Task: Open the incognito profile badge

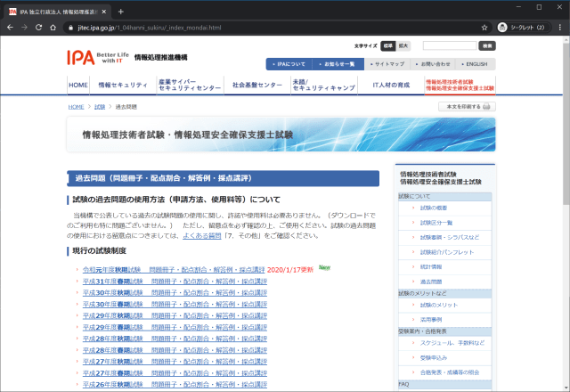Action: [524, 28]
